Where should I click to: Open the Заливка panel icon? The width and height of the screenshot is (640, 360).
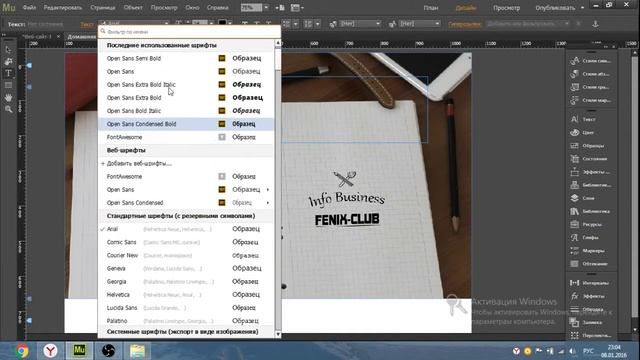pyautogui.click(x=575, y=322)
